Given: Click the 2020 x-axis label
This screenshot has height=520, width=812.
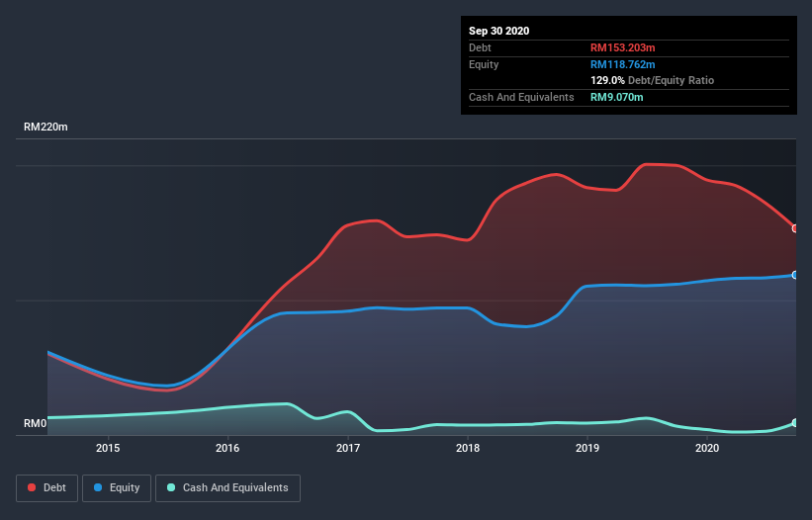Looking at the screenshot, I should click(x=707, y=448).
